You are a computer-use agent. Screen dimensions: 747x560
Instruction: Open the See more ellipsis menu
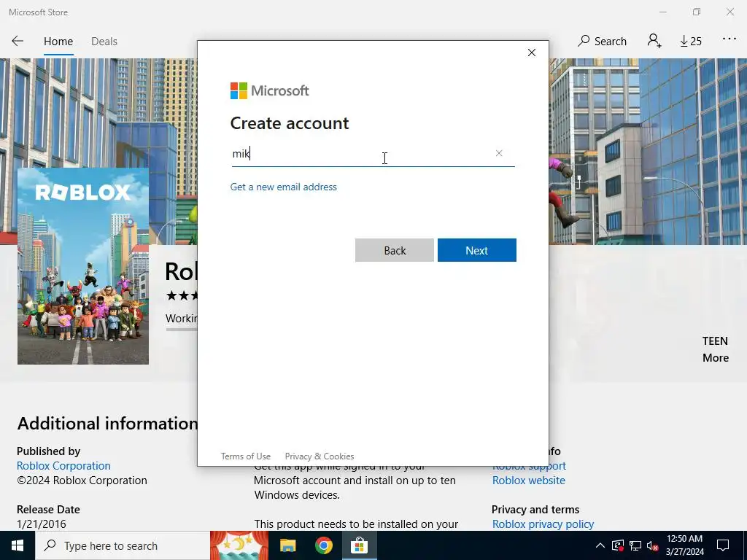coord(729,39)
